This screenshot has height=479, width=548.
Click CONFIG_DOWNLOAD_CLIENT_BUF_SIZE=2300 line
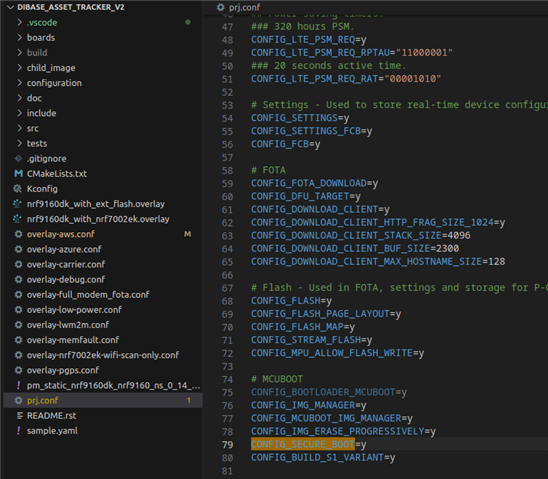[x=355, y=248]
